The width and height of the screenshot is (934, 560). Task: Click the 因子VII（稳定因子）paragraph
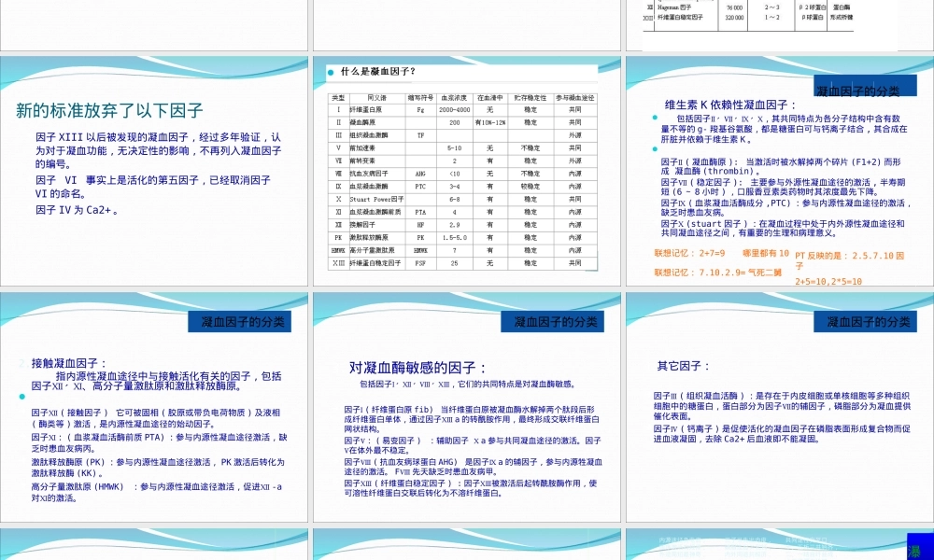pyautogui.click(x=783, y=187)
